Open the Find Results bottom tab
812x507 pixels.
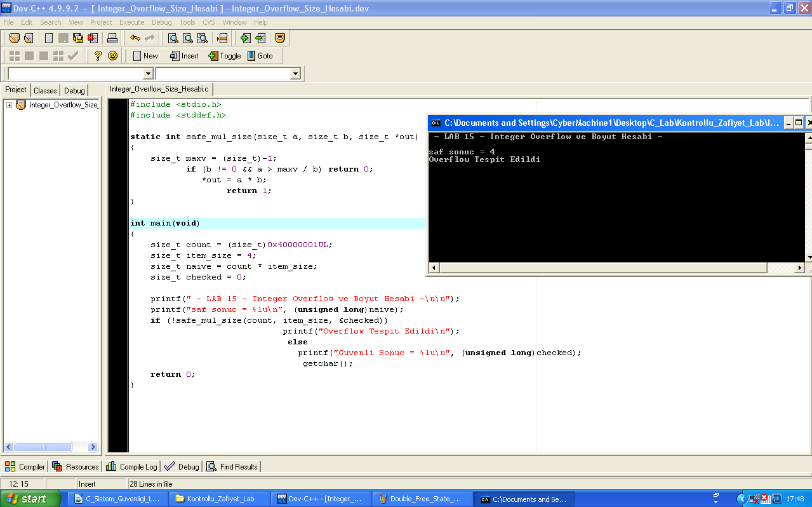232,466
